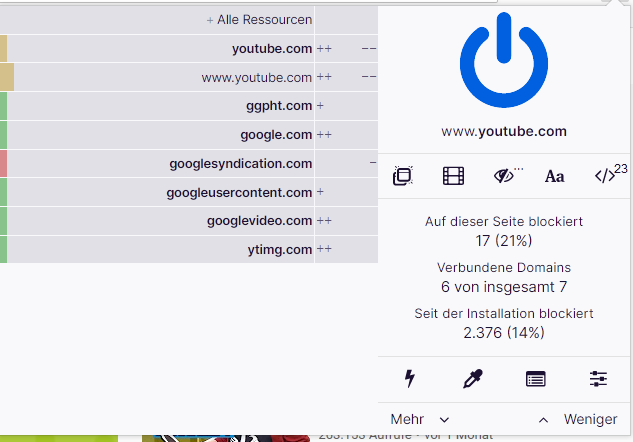Viewport: 633px width, 442px height.
Task: Toggle remote fonts blocking (Aa)
Action: coord(555,176)
